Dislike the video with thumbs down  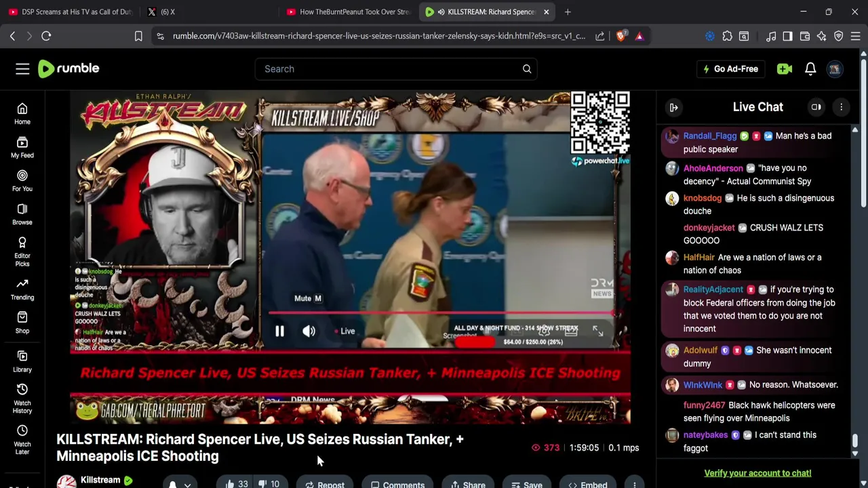(x=269, y=484)
